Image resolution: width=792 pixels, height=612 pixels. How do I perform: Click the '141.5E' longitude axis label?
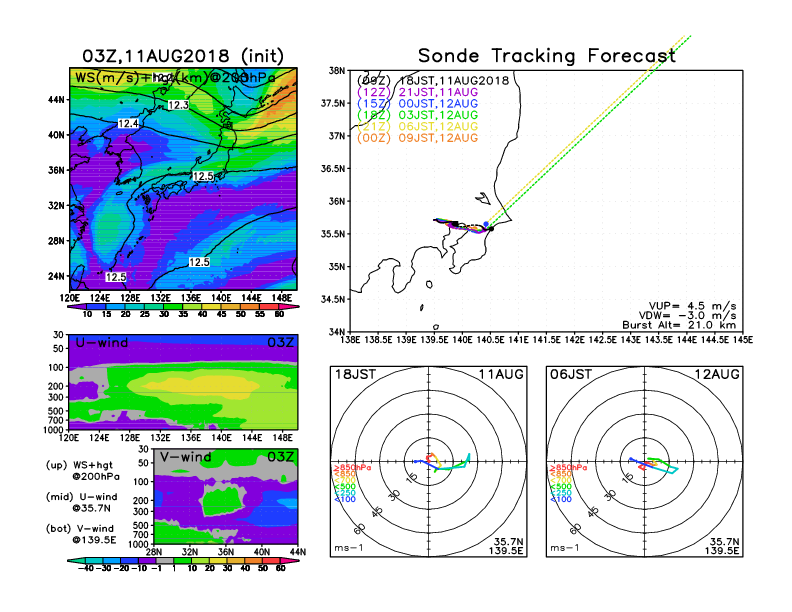546,340
